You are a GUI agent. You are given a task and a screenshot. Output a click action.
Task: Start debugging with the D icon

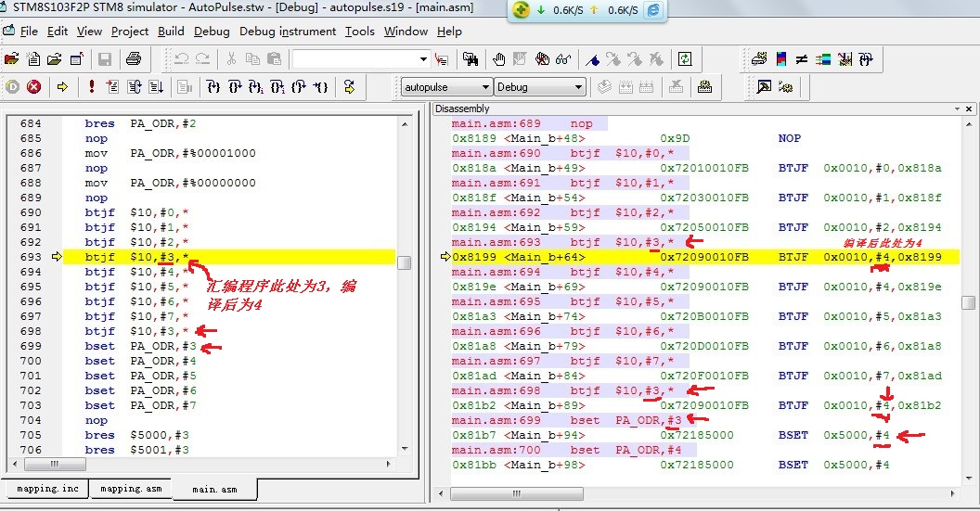pyautogui.click(x=12, y=87)
